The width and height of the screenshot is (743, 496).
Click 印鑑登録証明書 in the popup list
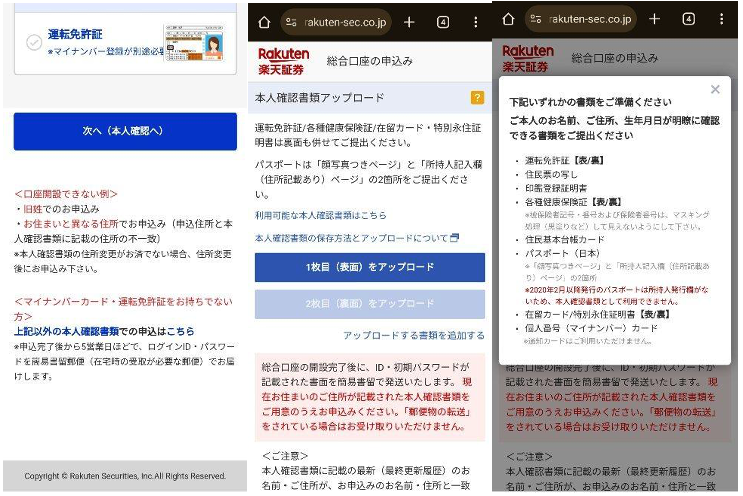556,188
